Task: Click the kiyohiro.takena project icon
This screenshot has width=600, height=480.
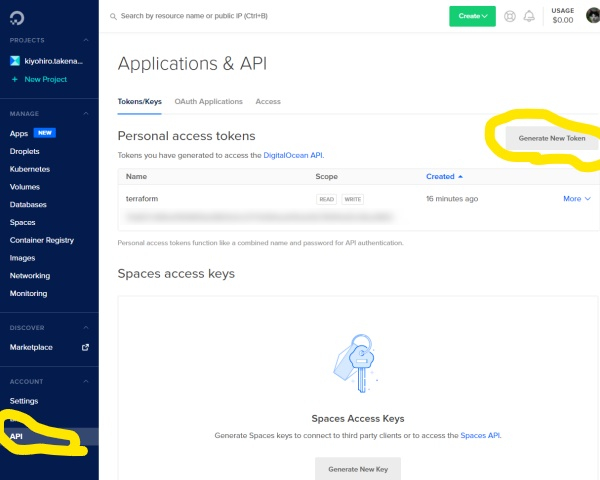Action: coord(15,61)
